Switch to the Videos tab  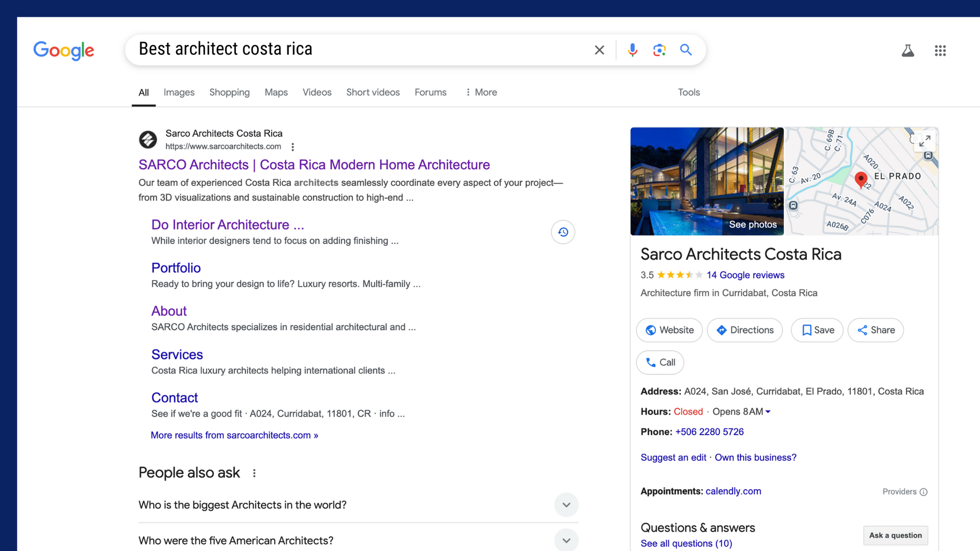pyautogui.click(x=317, y=92)
